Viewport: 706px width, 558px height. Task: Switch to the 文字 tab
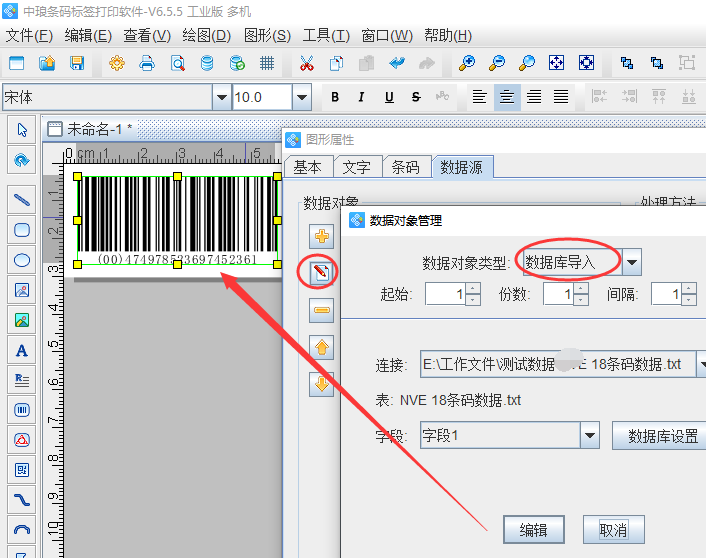point(357,167)
